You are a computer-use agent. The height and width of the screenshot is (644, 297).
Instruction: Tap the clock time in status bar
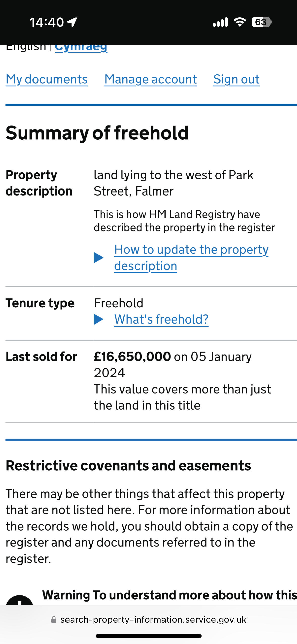tap(47, 22)
